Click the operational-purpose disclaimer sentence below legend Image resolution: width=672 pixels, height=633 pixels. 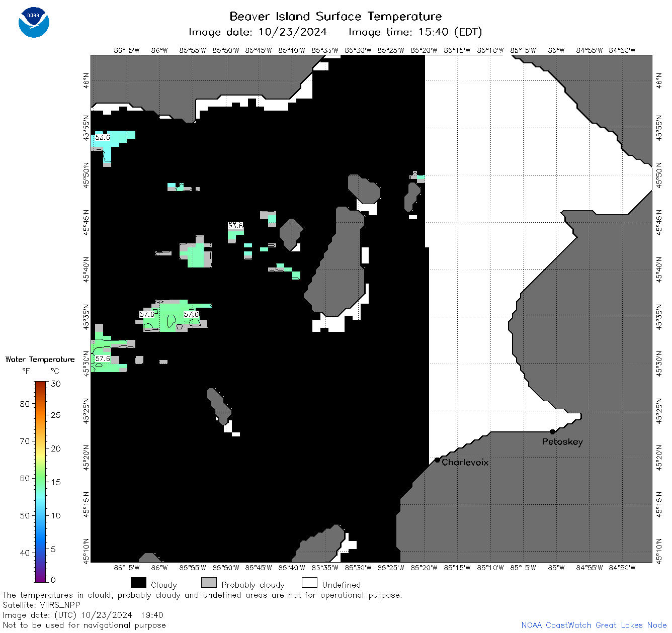202,595
